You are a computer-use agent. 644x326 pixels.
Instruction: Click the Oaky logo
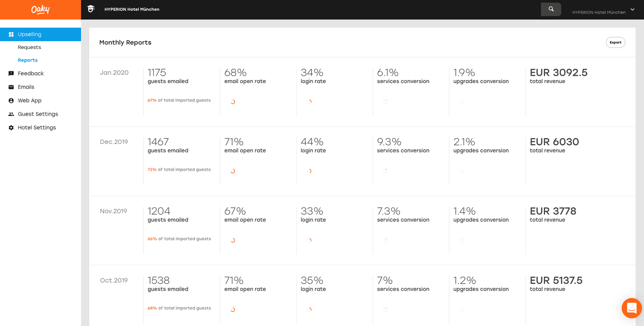(x=40, y=10)
